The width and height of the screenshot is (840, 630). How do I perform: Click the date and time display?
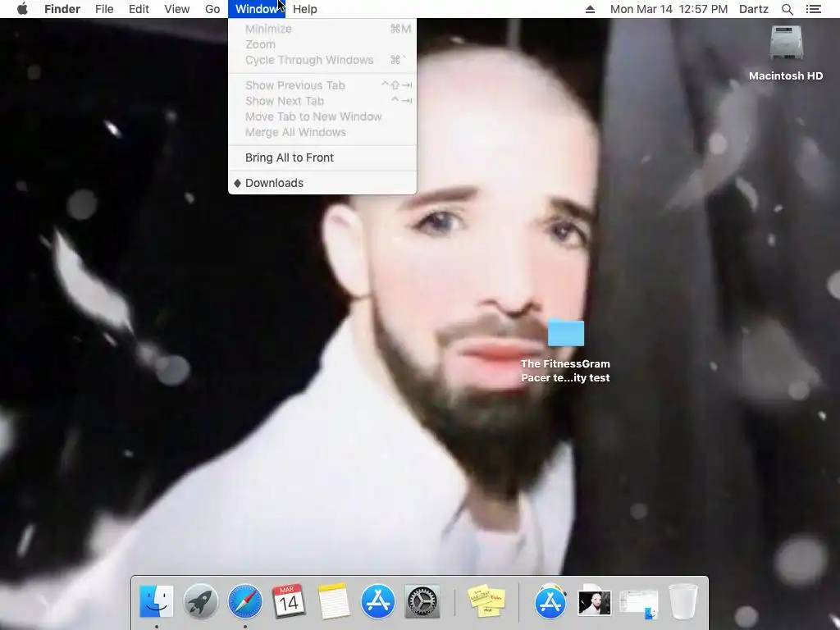[669, 9]
